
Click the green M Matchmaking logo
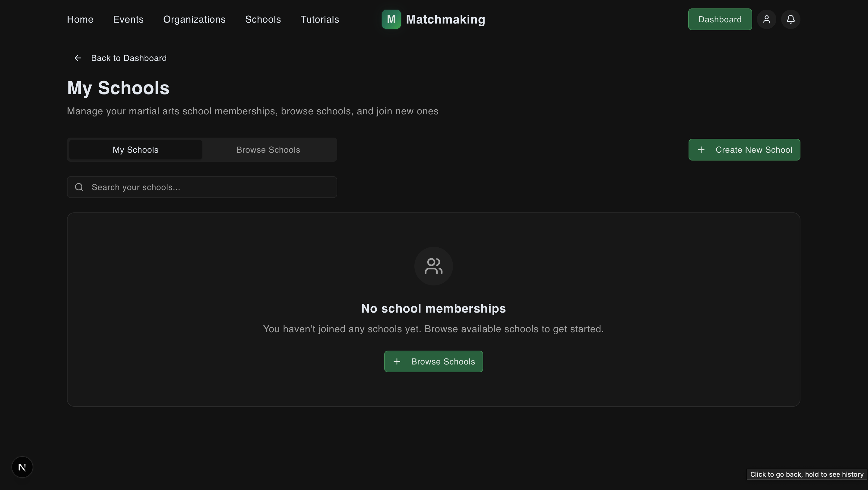[391, 19]
